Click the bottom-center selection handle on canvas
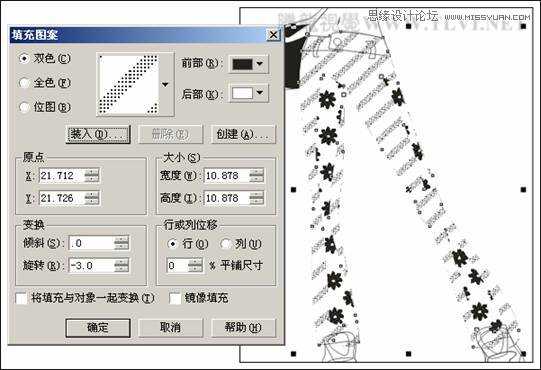Image resolution: width=541 pixels, height=370 pixels. point(409,354)
